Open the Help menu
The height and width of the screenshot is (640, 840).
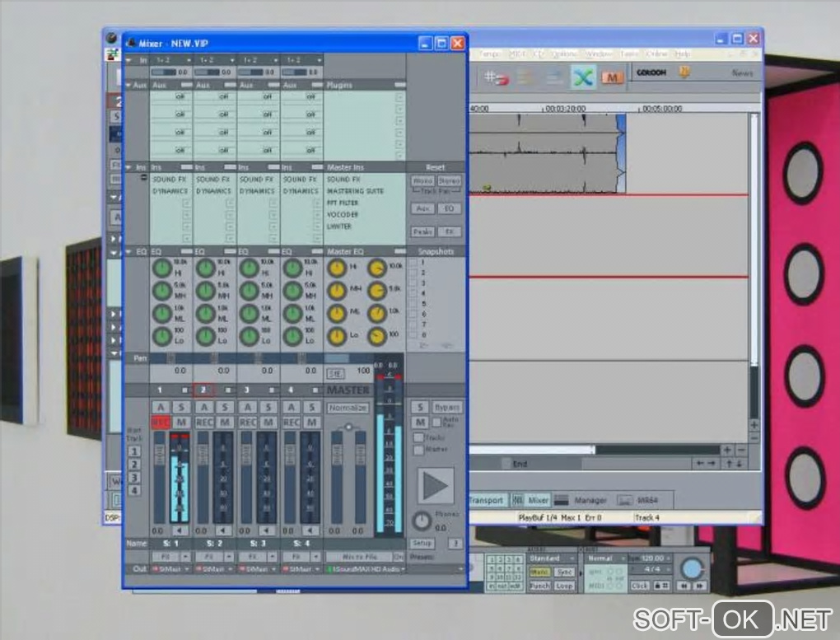coord(681,54)
